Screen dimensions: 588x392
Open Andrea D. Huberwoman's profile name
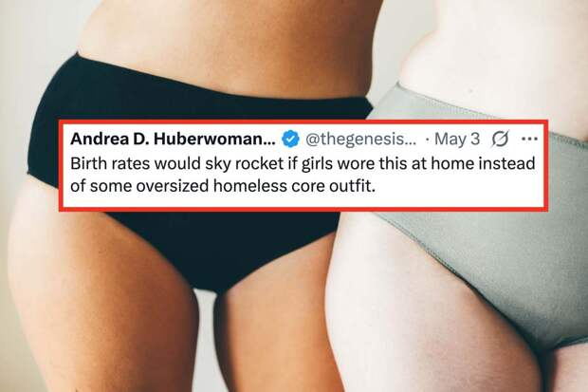point(173,139)
